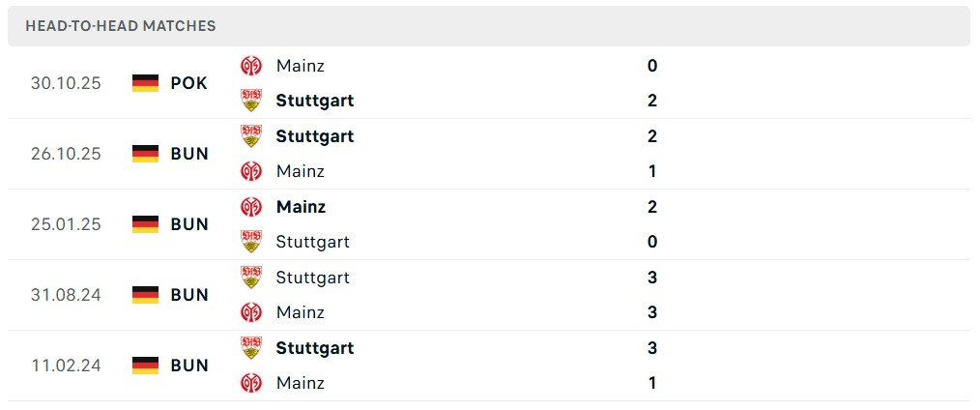980x410 pixels.
Task: Select bold Mainz name in 25.01.25 match
Action: [301, 207]
